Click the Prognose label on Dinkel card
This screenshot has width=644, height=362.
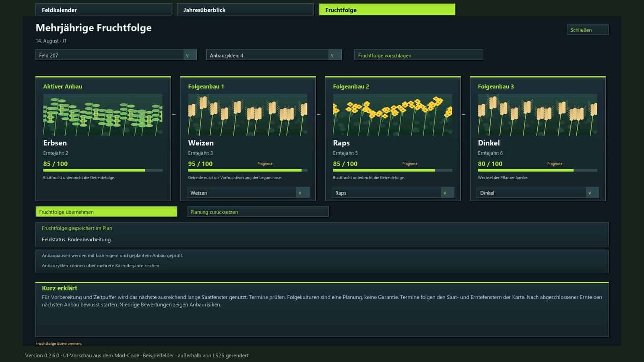click(555, 164)
